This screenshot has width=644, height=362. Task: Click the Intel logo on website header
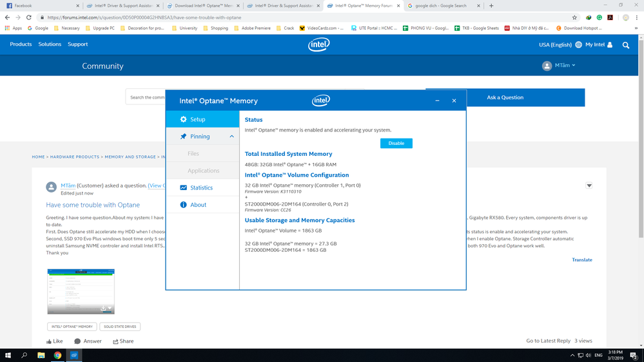point(318,44)
